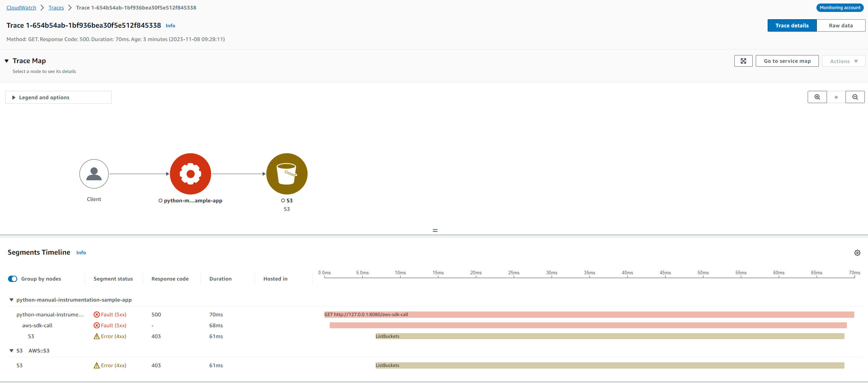Switch to the Trace details tab
Screen dimensions: 868x383
tap(792, 26)
